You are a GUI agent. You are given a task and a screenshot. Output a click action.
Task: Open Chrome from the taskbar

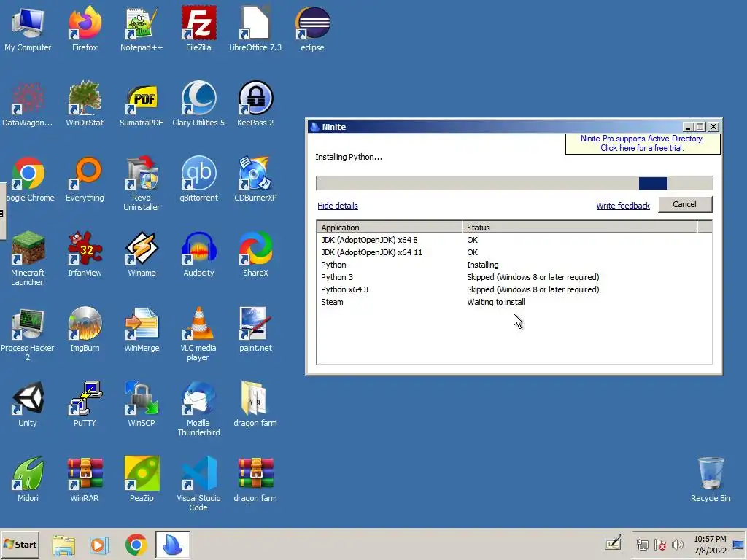click(136, 545)
